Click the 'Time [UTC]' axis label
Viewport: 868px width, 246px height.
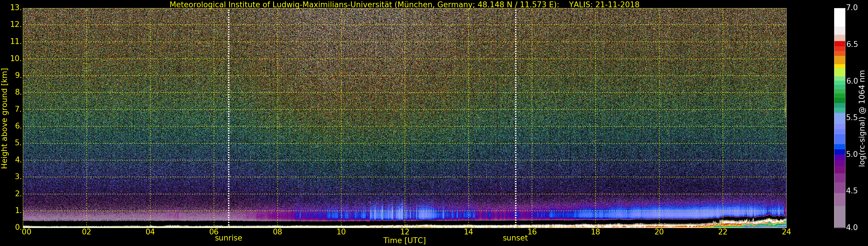click(404, 241)
